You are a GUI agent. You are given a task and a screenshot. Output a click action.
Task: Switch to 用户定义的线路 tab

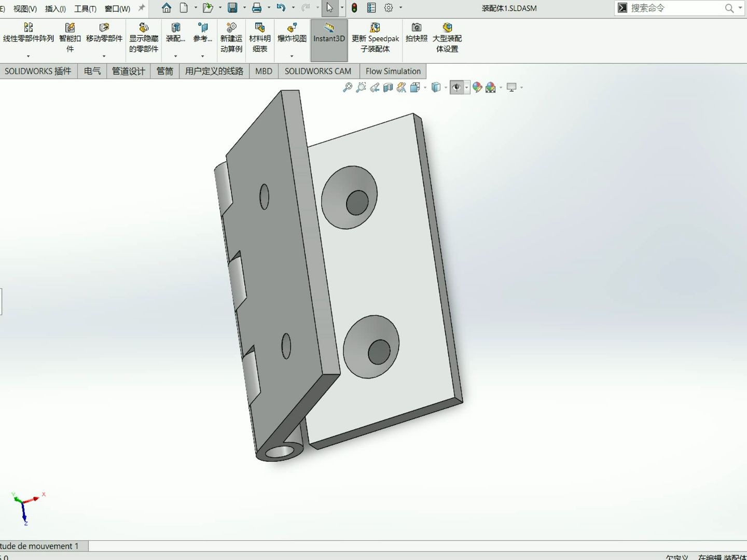(x=214, y=71)
